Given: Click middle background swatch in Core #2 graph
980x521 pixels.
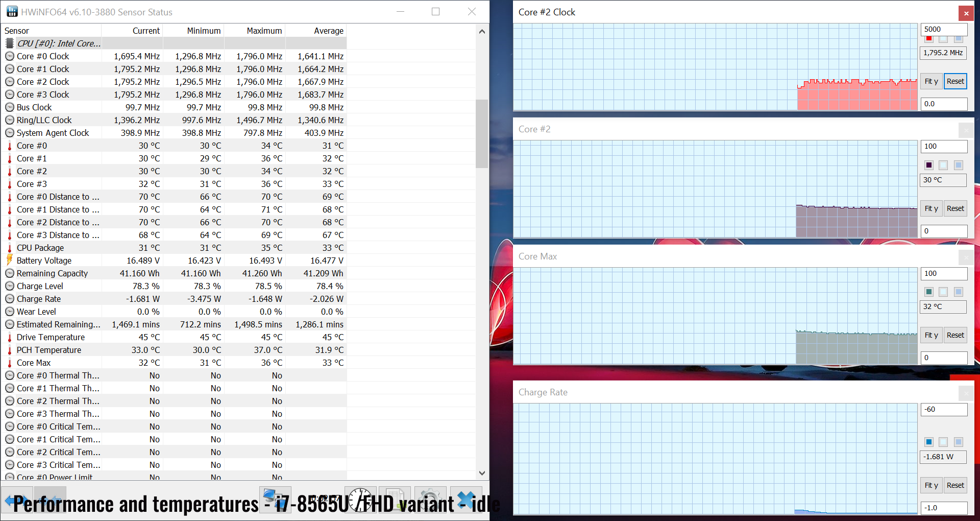Looking at the screenshot, I should [x=943, y=165].
